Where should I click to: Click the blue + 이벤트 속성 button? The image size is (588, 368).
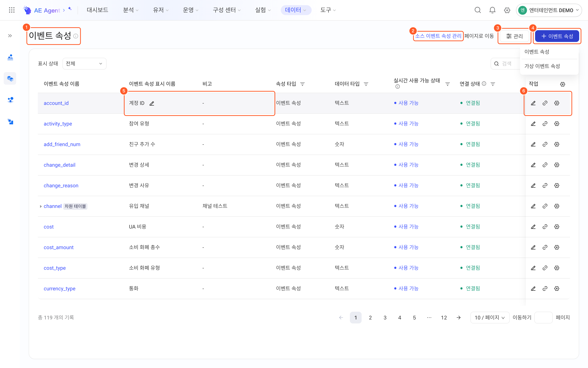[x=557, y=36]
